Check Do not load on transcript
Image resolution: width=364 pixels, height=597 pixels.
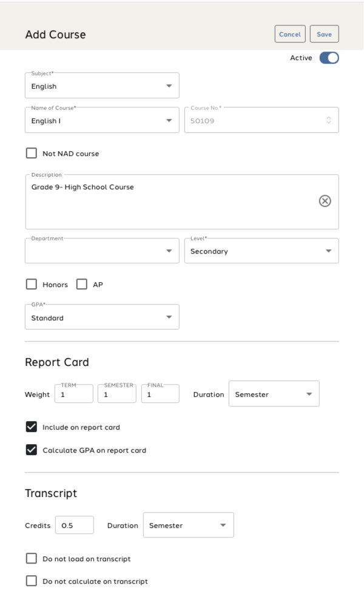(x=32, y=559)
